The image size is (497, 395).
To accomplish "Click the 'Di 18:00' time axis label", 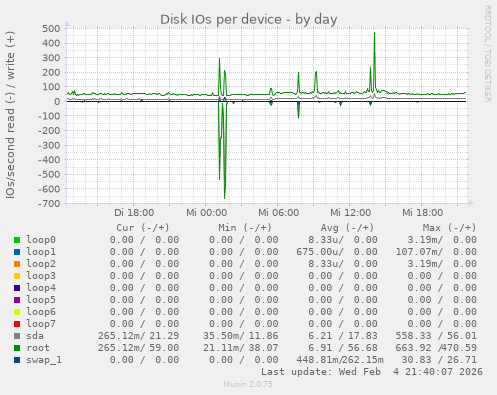I will point(134,213).
